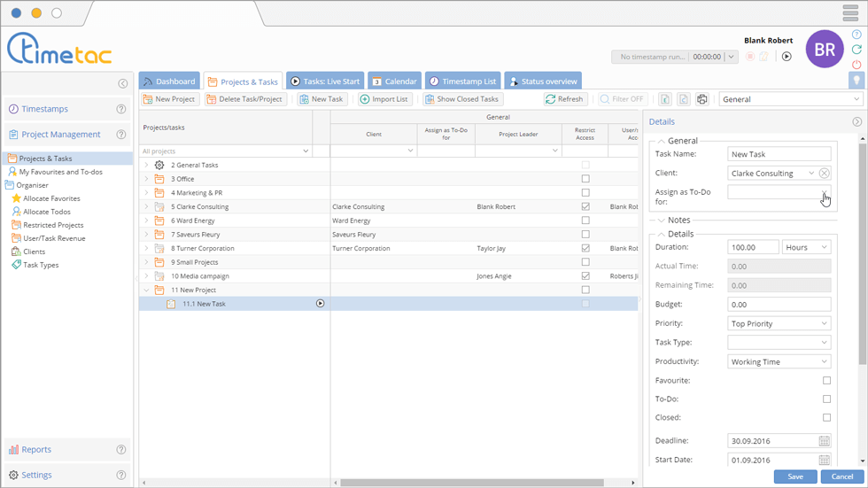The height and width of the screenshot is (488, 868).
Task: Switch to the Dashboard tab
Action: (x=169, y=81)
